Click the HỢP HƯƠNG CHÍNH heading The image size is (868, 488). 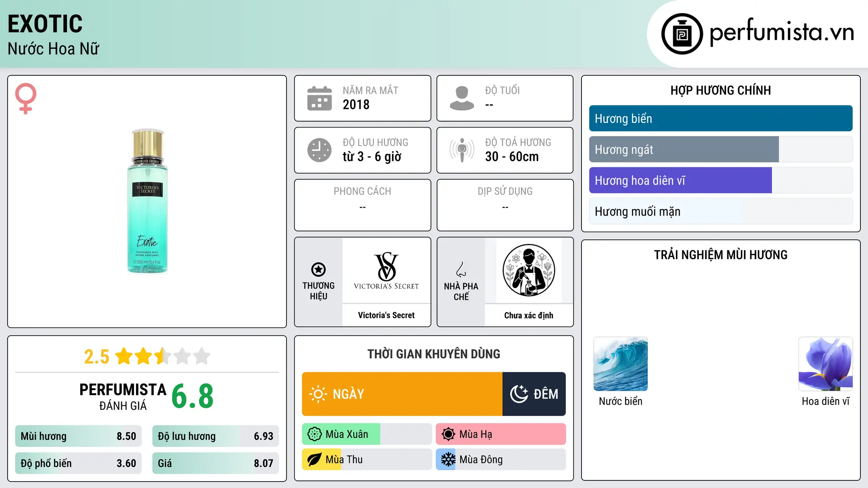[x=721, y=90]
